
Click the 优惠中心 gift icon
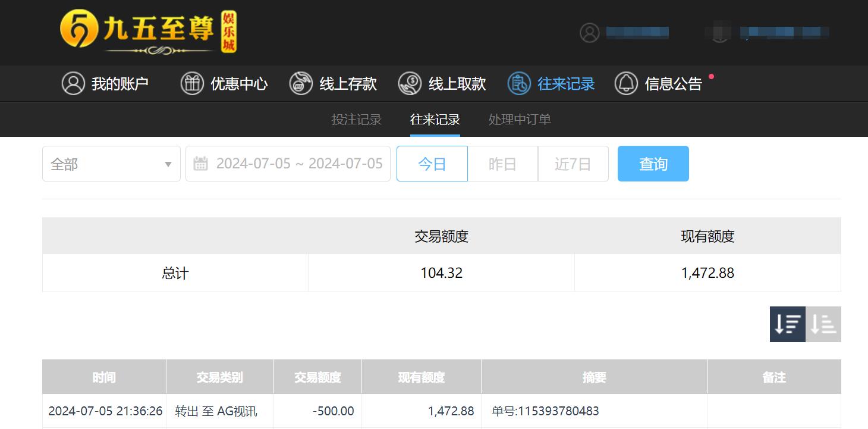(191, 83)
